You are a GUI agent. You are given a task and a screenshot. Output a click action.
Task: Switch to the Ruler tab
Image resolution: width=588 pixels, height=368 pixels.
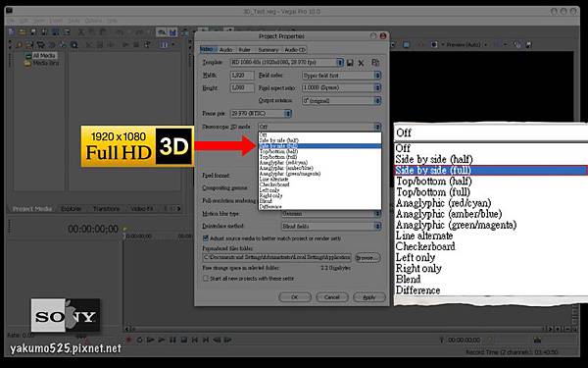[244, 50]
